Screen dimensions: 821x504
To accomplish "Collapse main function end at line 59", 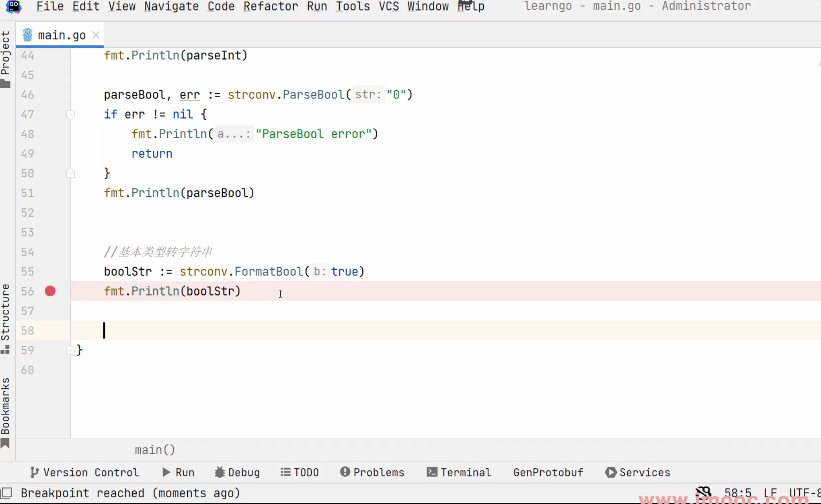I will pos(71,350).
